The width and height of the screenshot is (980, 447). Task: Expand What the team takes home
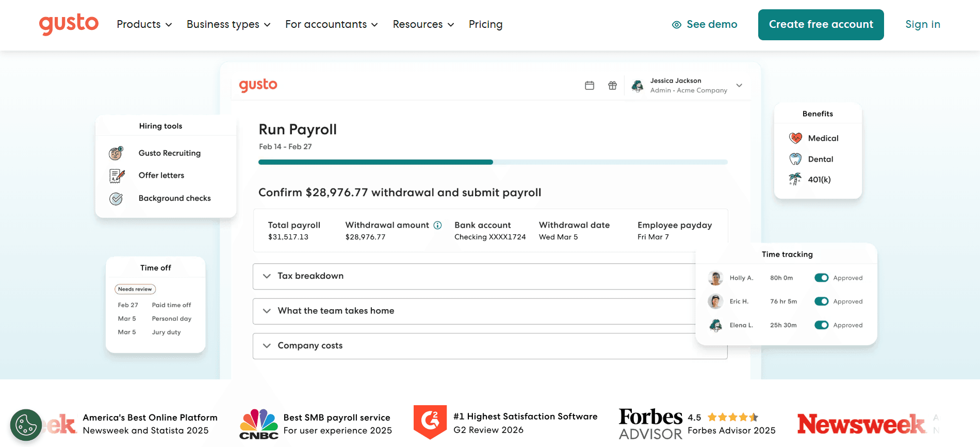(x=474, y=311)
